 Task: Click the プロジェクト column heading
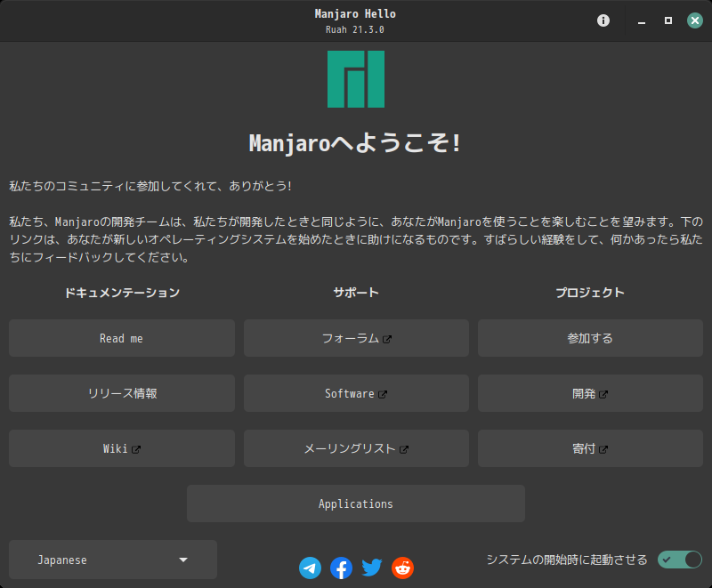590,293
